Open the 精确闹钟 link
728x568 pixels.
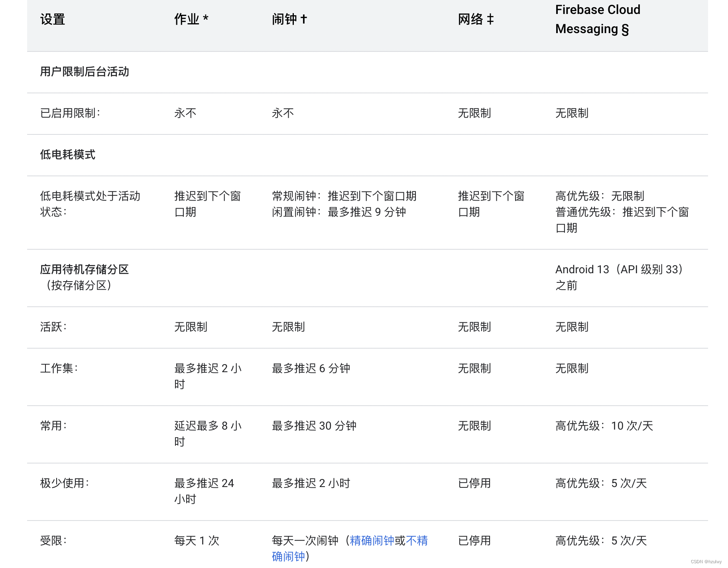[372, 540]
